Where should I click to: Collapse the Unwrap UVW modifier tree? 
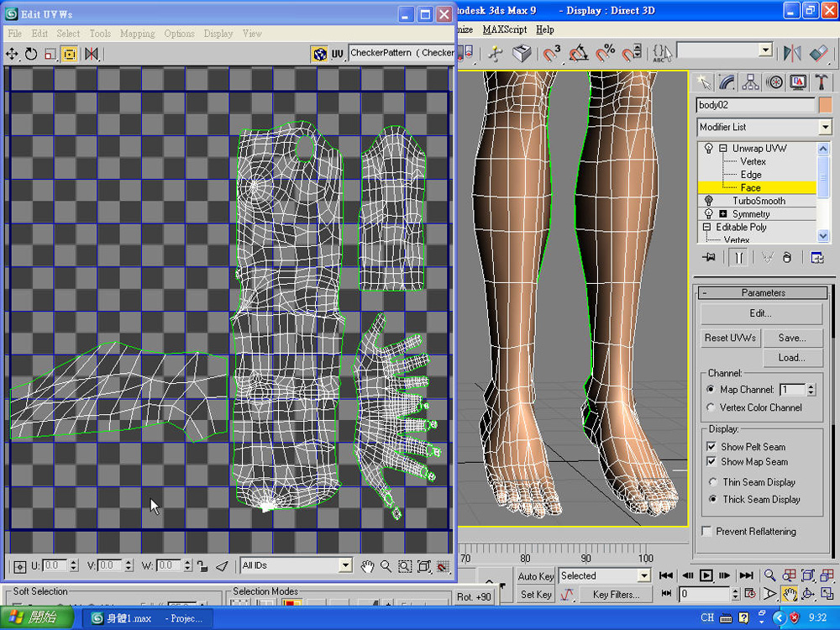[722, 148]
